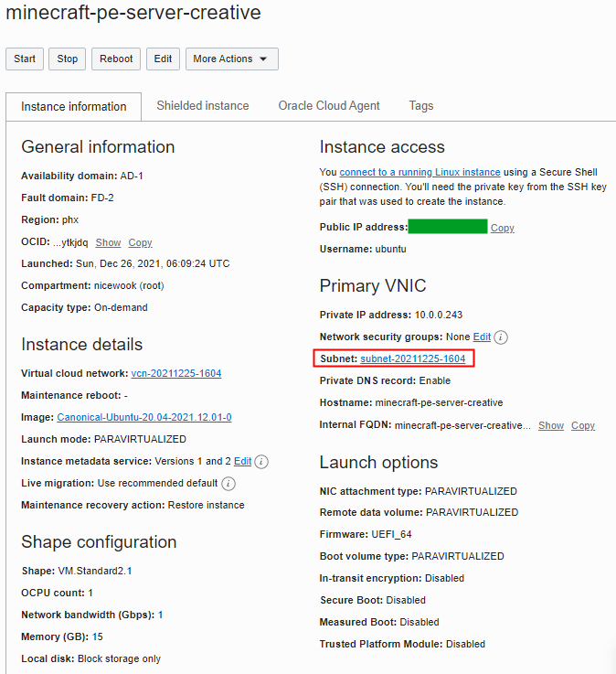The width and height of the screenshot is (616, 674).
Task: Copy the Public IP address
Action: (x=502, y=228)
